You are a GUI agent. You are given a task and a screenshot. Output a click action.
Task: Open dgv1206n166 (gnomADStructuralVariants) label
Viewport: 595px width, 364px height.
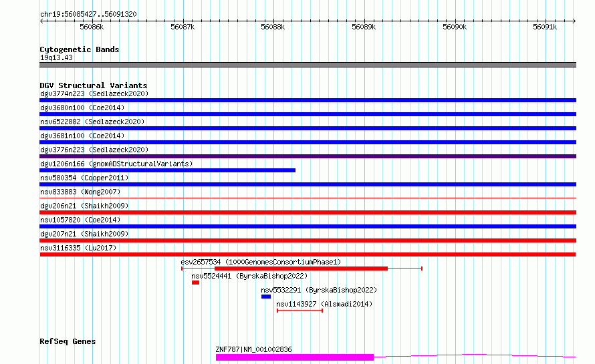[x=116, y=164]
